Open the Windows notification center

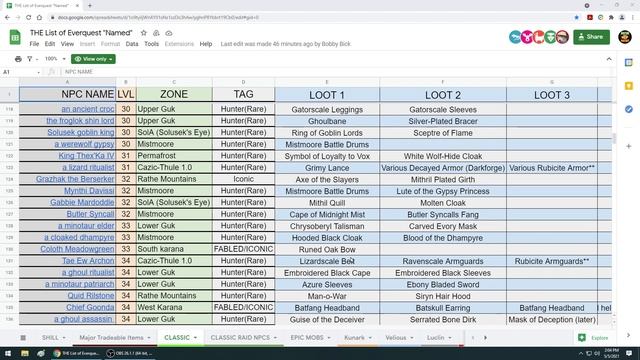tap(629, 353)
